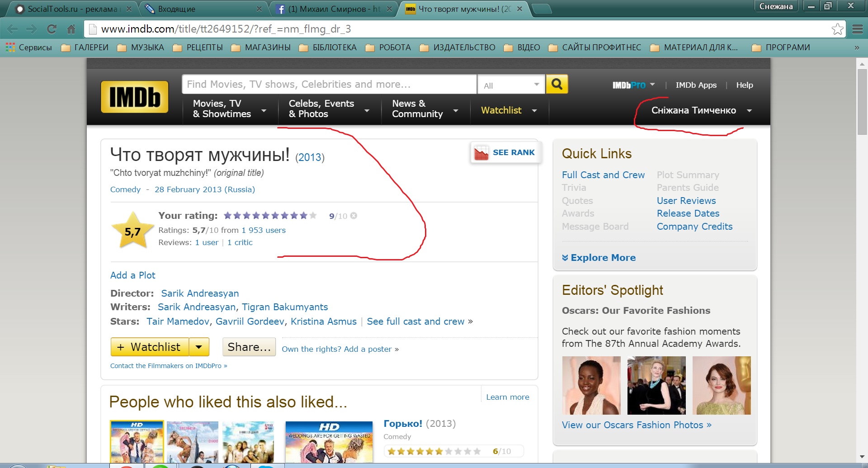The width and height of the screenshot is (868, 468).
Task: Open the МАГАЗИНЫ bookmark folder
Action: [x=261, y=47]
